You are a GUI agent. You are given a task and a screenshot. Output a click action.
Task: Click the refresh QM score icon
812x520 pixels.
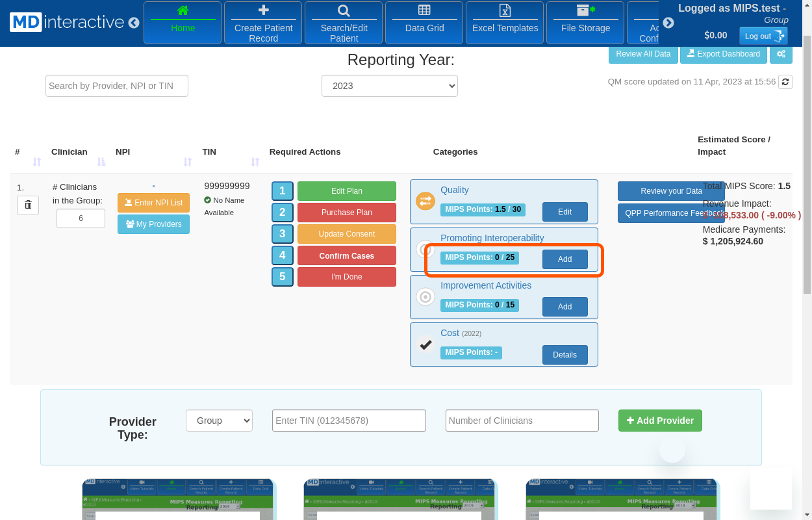[785, 82]
